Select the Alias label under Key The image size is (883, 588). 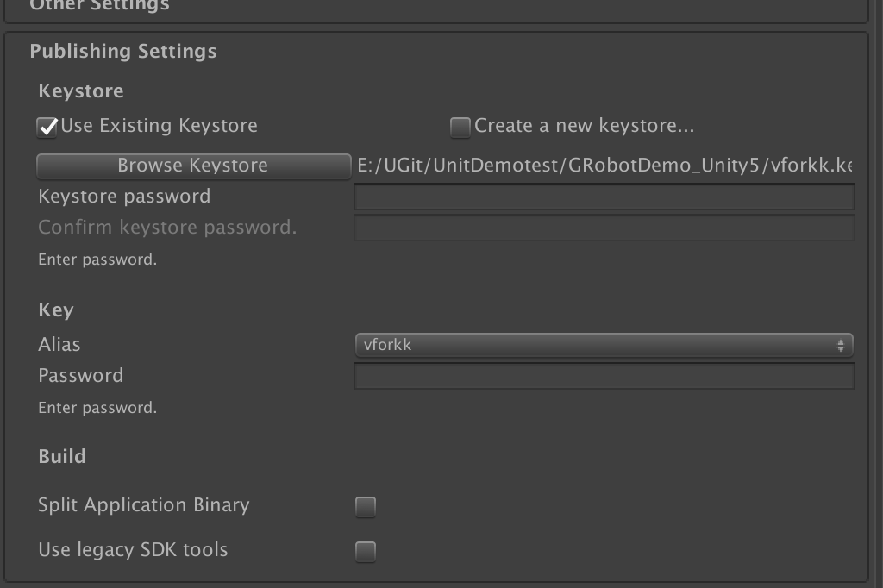pos(59,344)
